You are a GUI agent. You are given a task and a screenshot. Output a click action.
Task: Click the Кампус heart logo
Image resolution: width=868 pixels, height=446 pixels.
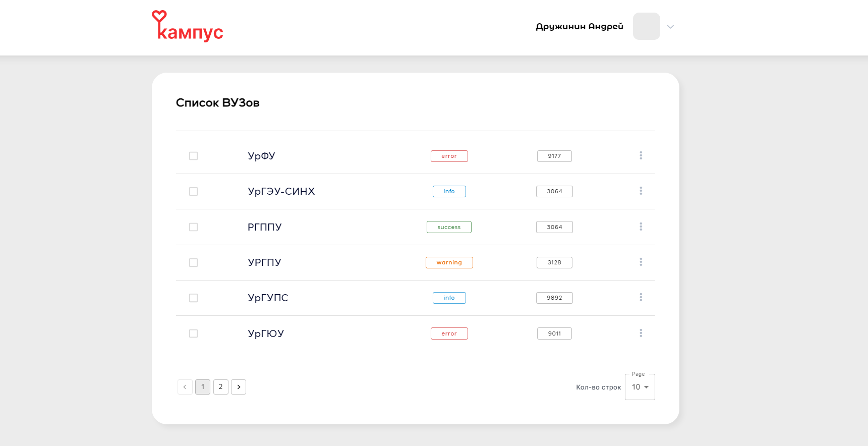(187, 26)
